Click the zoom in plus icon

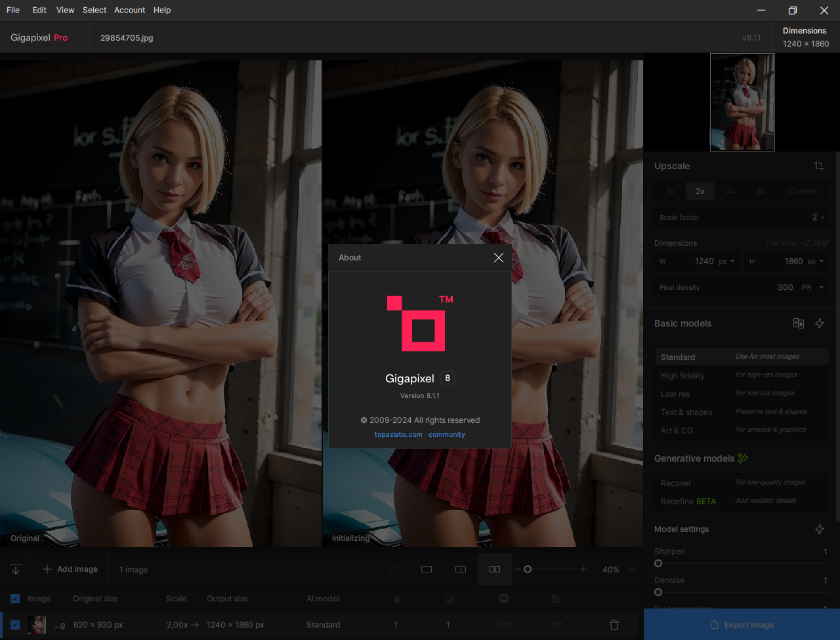click(x=583, y=569)
